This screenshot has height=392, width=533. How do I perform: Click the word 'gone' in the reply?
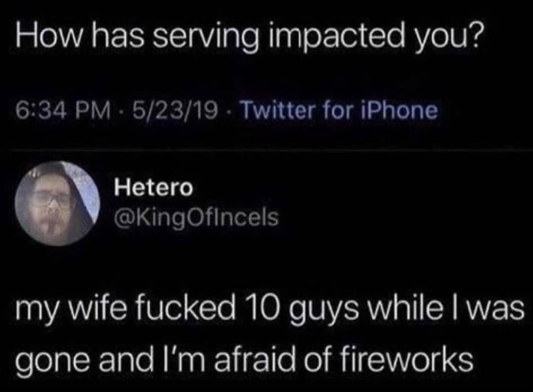pyautogui.click(x=45, y=360)
